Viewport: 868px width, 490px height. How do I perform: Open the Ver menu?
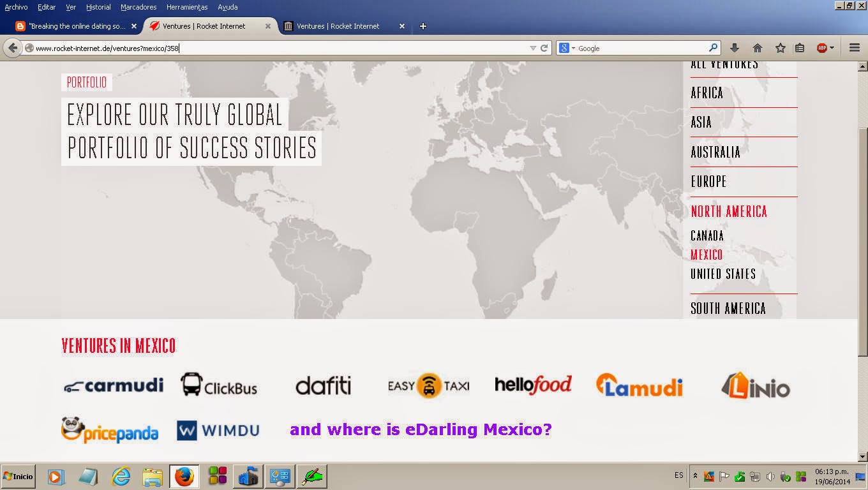(x=71, y=7)
